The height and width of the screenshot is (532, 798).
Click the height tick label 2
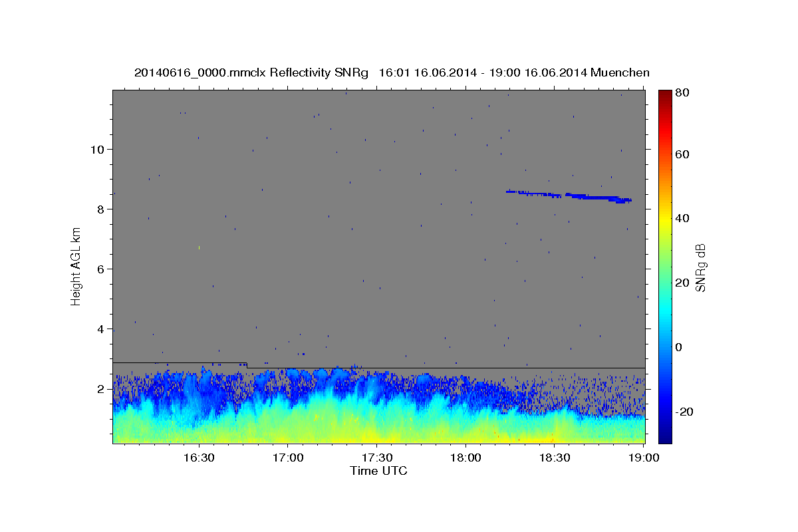pyautogui.click(x=101, y=389)
